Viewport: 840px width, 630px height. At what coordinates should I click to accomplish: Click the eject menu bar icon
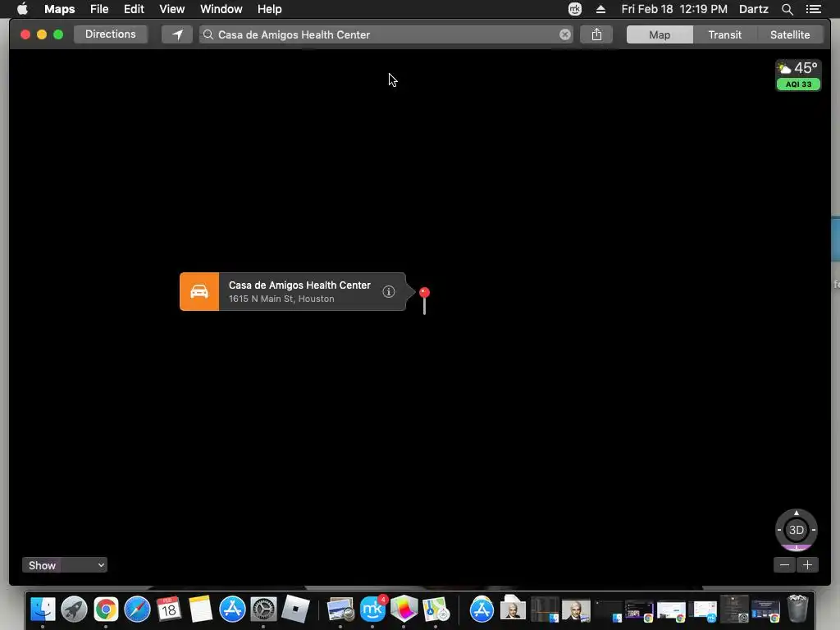600,9
